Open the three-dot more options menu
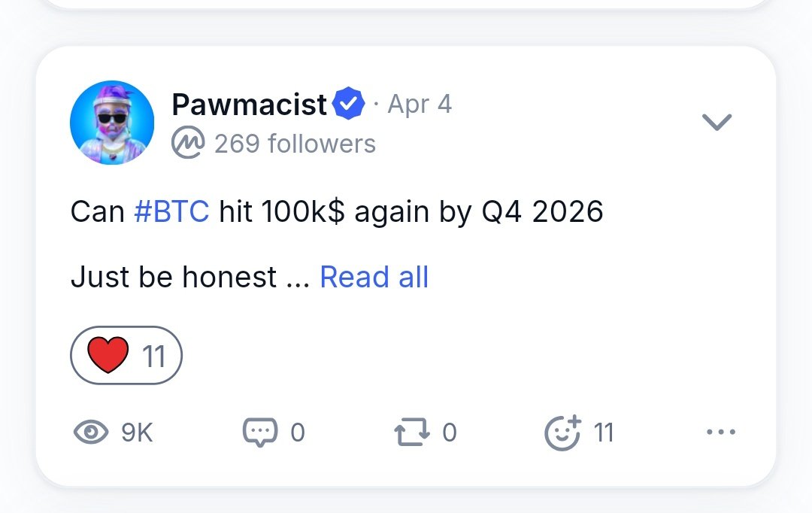 (x=721, y=433)
